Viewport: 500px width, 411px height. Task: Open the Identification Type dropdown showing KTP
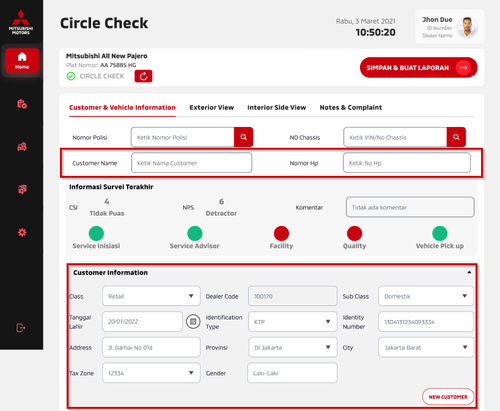coord(293,322)
